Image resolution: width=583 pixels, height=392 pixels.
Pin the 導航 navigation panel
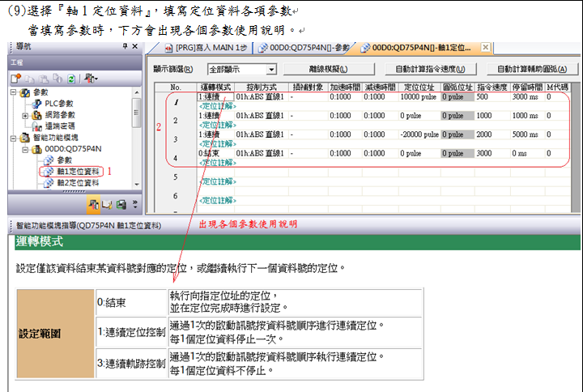click(124, 48)
